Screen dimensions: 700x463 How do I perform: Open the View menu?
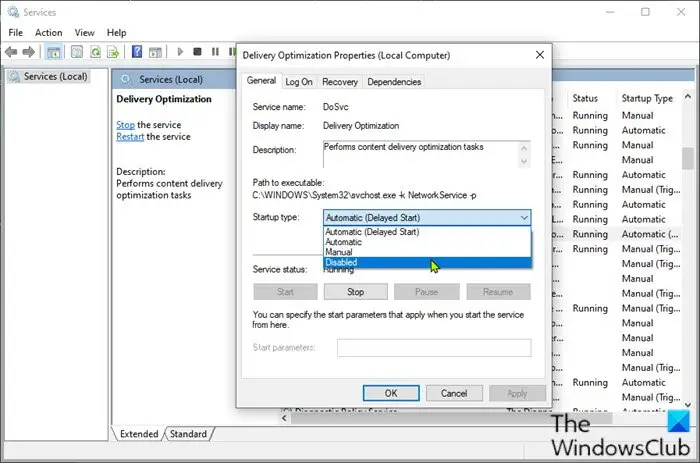[x=84, y=33]
